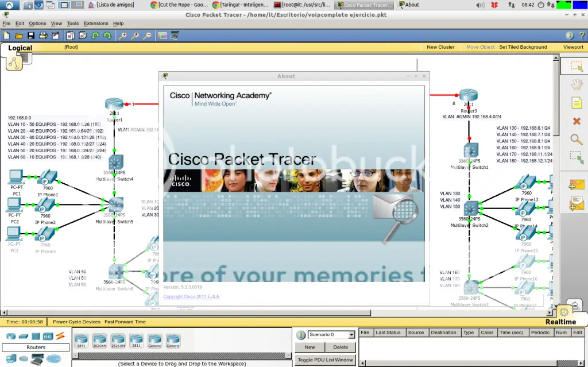This screenshot has height=367, width=588.
Task: Select the Wireless Devices category icon
Action: tap(48, 336)
